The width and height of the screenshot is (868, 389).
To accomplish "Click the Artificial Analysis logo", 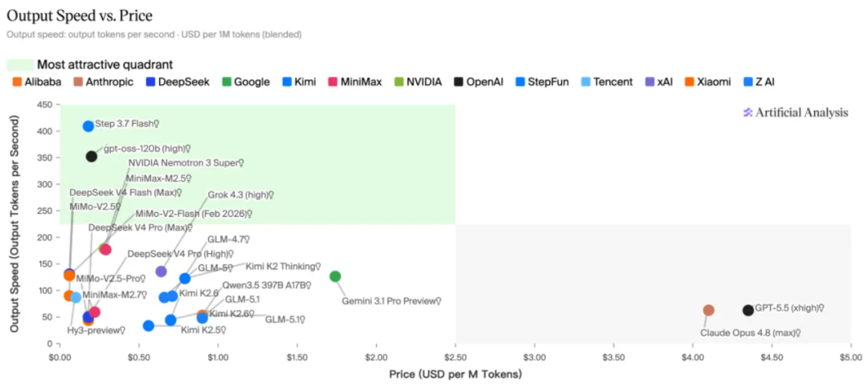I will tap(795, 113).
